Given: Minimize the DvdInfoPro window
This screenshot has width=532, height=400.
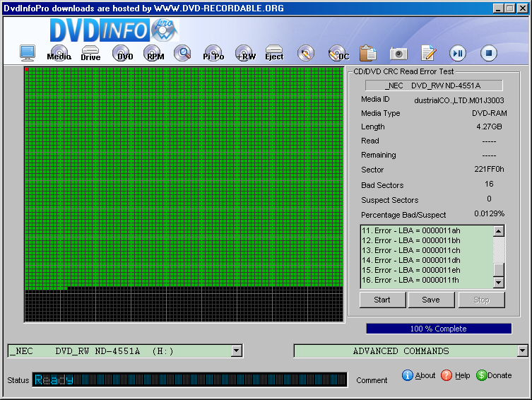Looking at the screenshot, I should click(497, 8).
